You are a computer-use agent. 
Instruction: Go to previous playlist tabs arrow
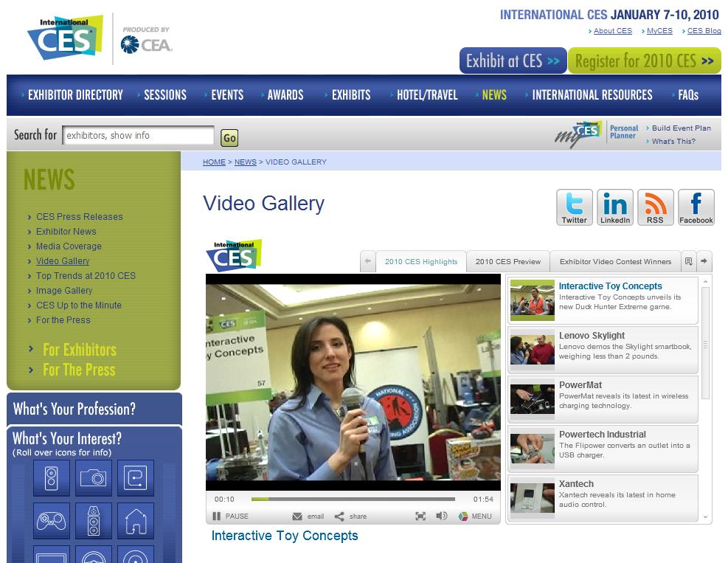[368, 261]
